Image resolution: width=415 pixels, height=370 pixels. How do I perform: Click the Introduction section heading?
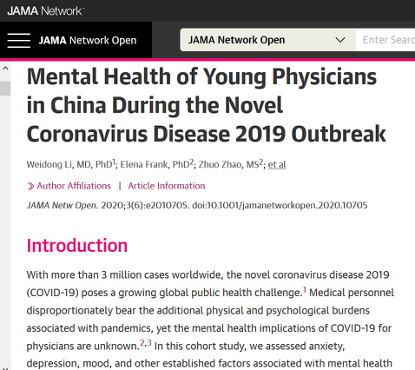77,246
